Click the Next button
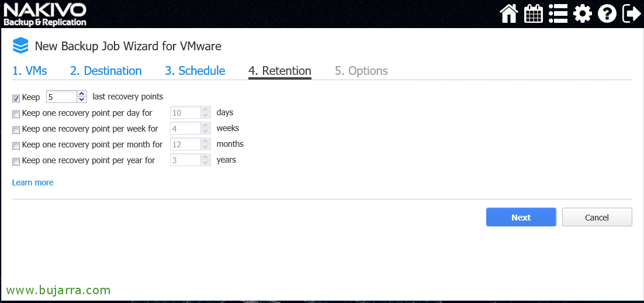Viewport: 644px width, 303px height. pyautogui.click(x=521, y=217)
